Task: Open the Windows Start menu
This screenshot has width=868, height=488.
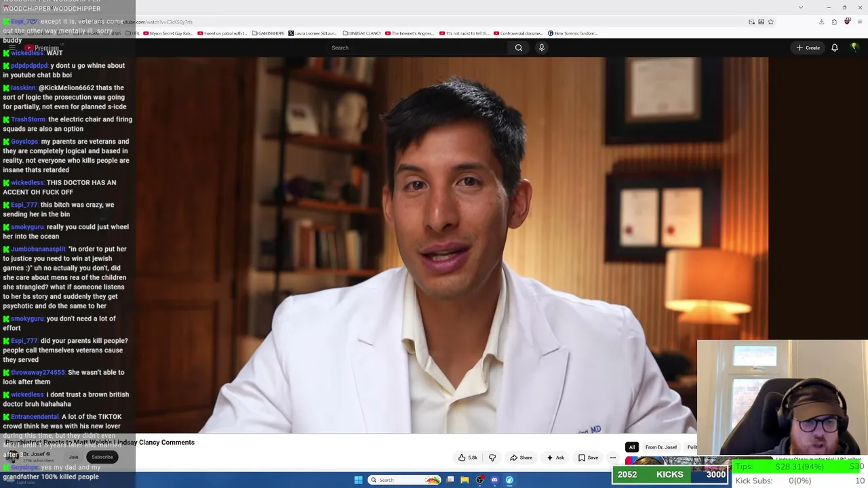Action: tap(358, 480)
